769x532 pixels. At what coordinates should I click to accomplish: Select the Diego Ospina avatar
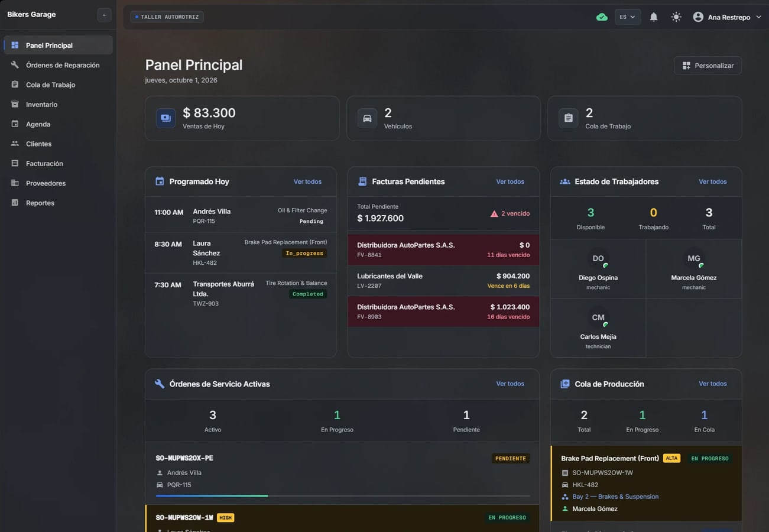tap(598, 258)
